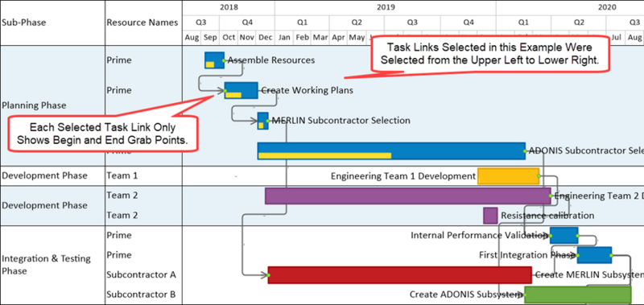Viewport: 644px width, 305px height.
Task: Click the Apr 2019 month header
Action: [x=338, y=37]
